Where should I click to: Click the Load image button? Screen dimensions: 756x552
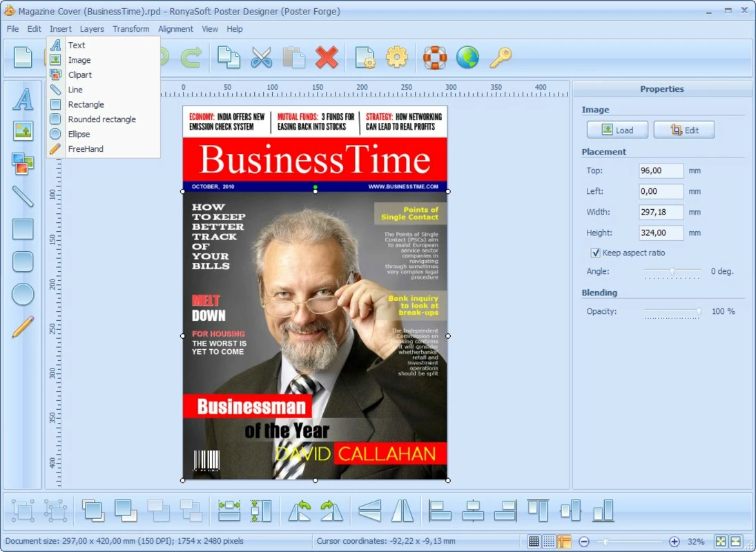pos(617,130)
